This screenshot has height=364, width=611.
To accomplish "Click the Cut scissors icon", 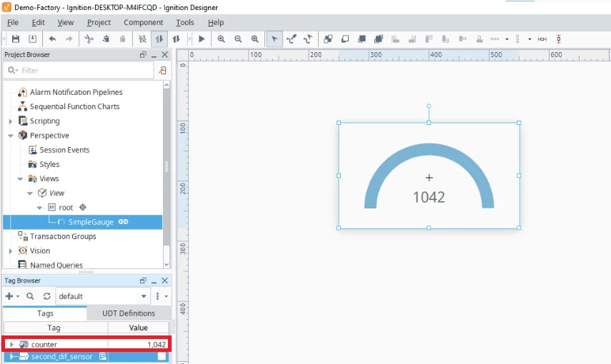I will 89,39.
